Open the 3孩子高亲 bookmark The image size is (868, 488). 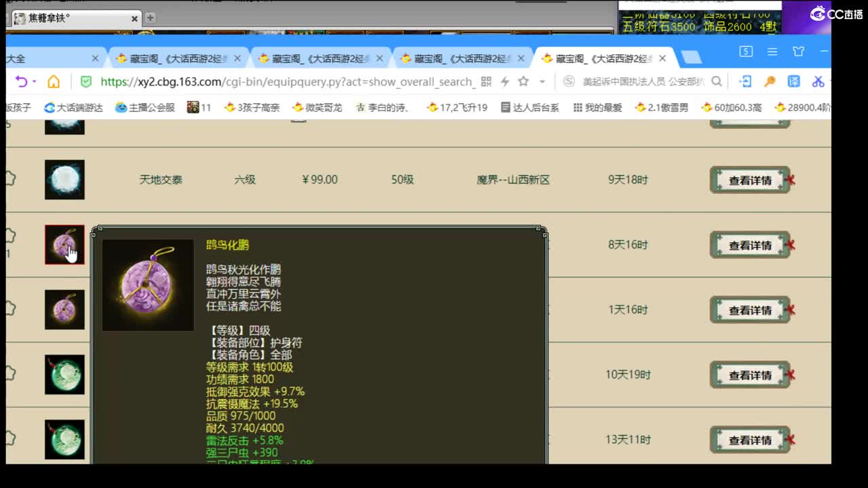tap(252, 107)
